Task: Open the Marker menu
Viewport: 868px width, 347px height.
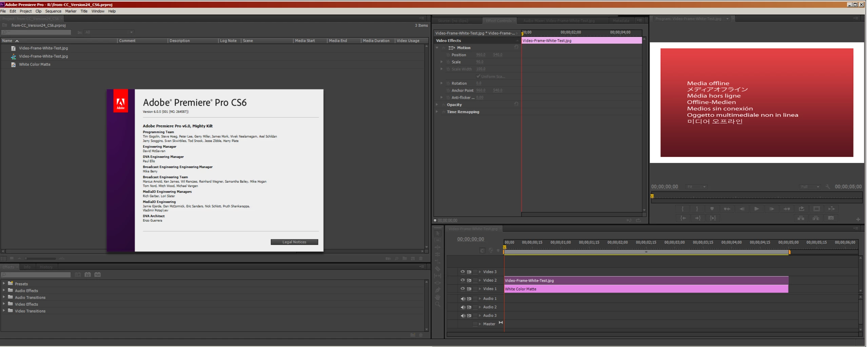Action: (x=71, y=11)
